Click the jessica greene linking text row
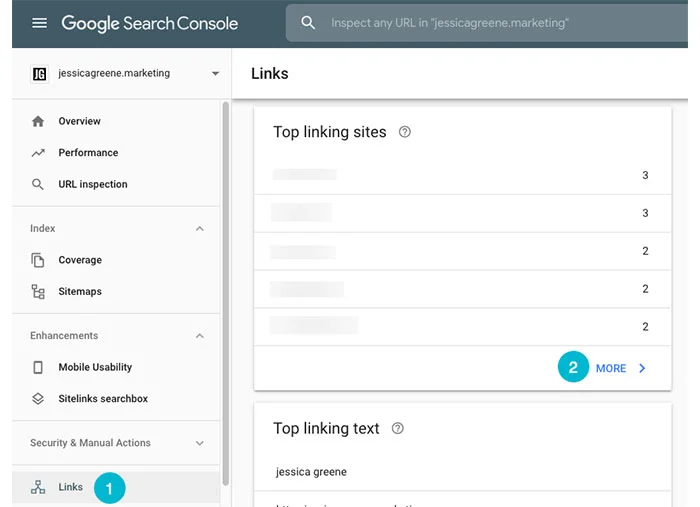The width and height of the screenshot is (700, 507). pyautogui.click(x=462, y=472)
